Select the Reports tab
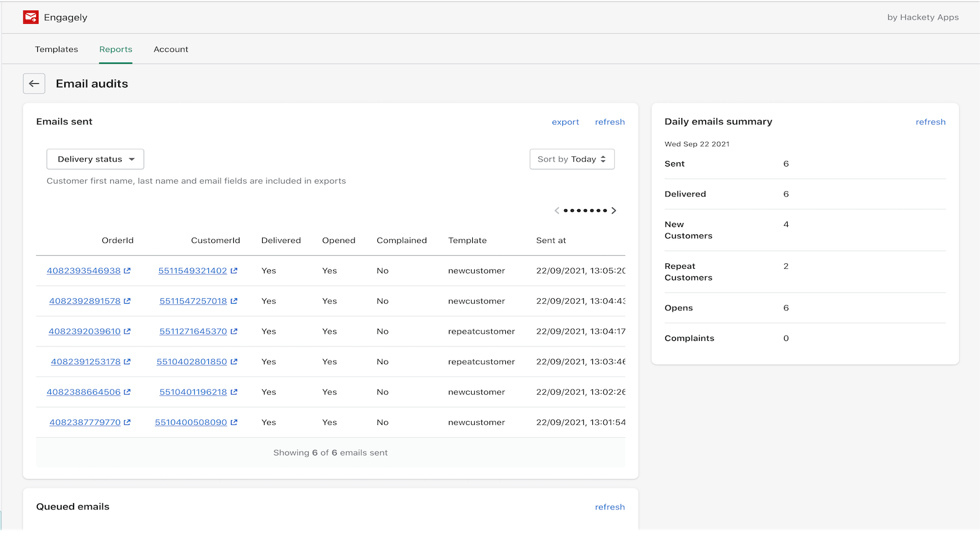Image resolution: width=980 pixels, height=551 pixels. 116,50
